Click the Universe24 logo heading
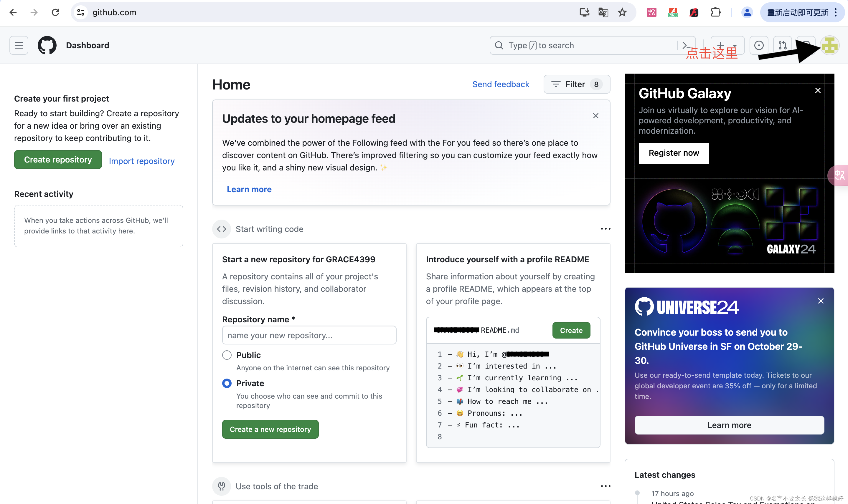 tap(687, 307)
